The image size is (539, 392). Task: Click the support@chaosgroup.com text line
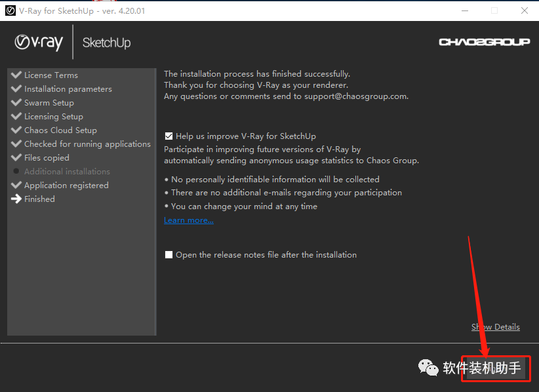286,96
